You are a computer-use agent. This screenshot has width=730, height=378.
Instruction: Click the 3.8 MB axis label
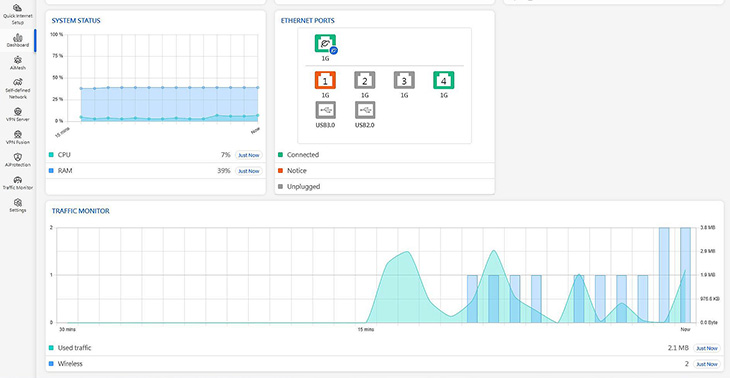pos(708,228)
